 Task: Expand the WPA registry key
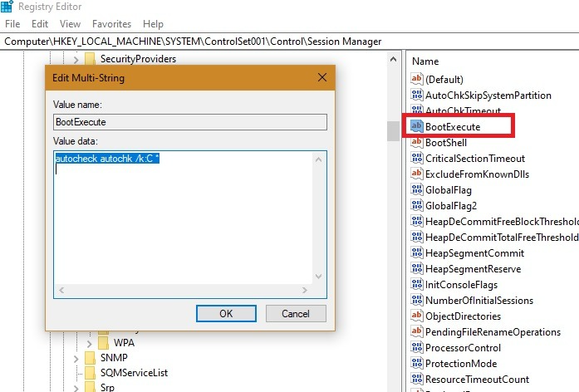(x=89, y=343)
